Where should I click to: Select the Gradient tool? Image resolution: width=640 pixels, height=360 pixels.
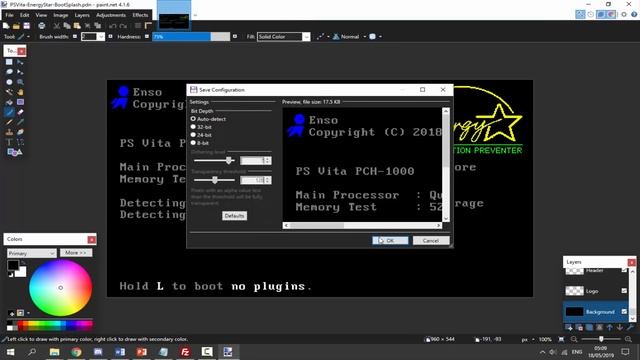tap(20, 102)
